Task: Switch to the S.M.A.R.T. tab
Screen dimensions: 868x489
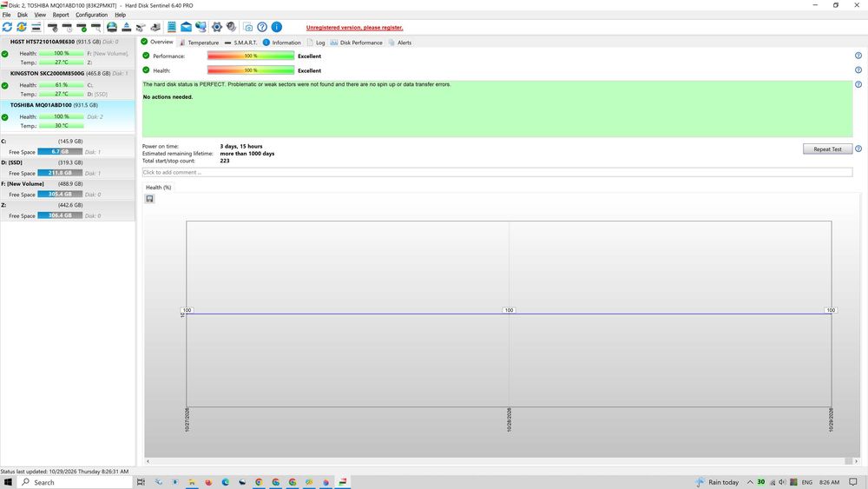Action: (x=240, y=42)
